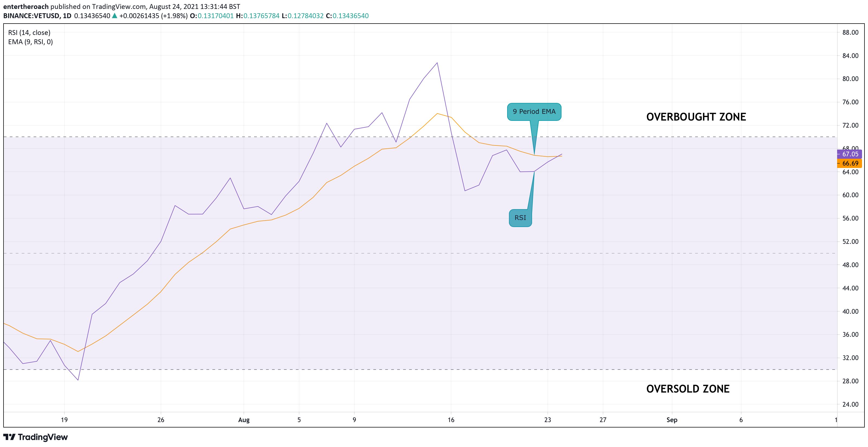Click the '5' date on time axis
The height and width of the screenshot is (447, 868).
(x=299, y=420)
